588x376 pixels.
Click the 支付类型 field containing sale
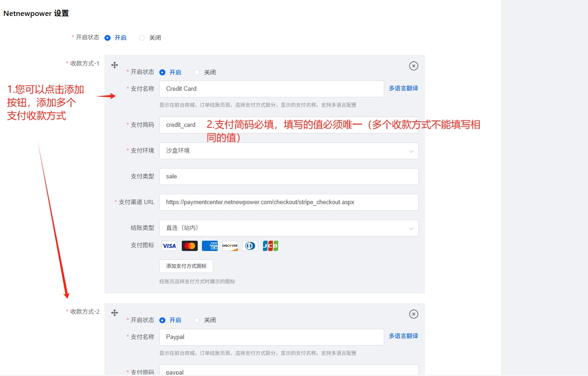(x=289, y=177)
